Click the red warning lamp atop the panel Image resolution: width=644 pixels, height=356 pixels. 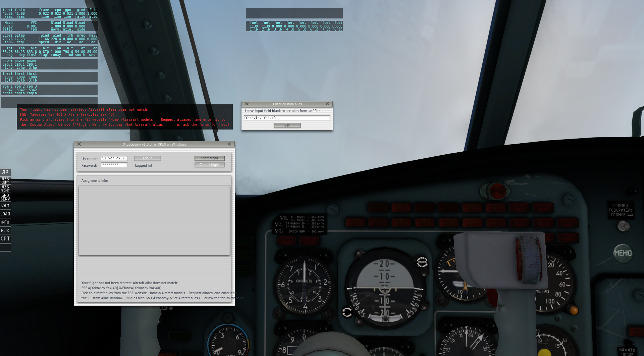(497, 191)
